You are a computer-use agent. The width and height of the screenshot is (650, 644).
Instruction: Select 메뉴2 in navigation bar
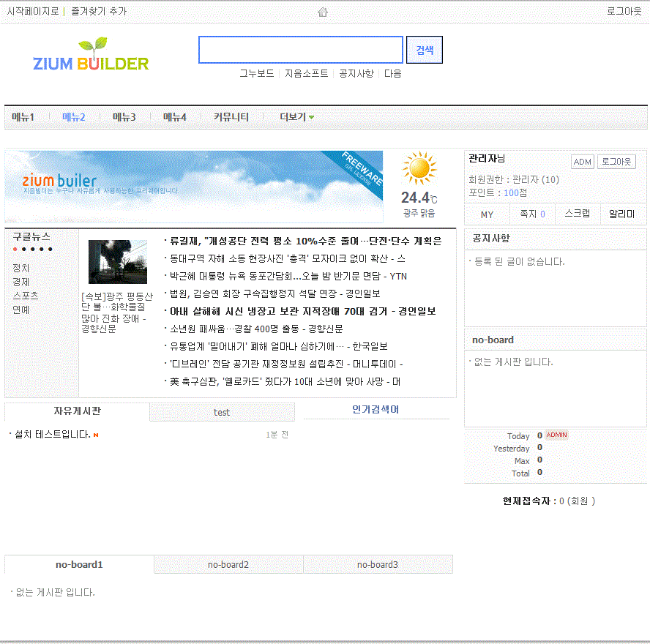pyautogui.click(x=73, y=117)
